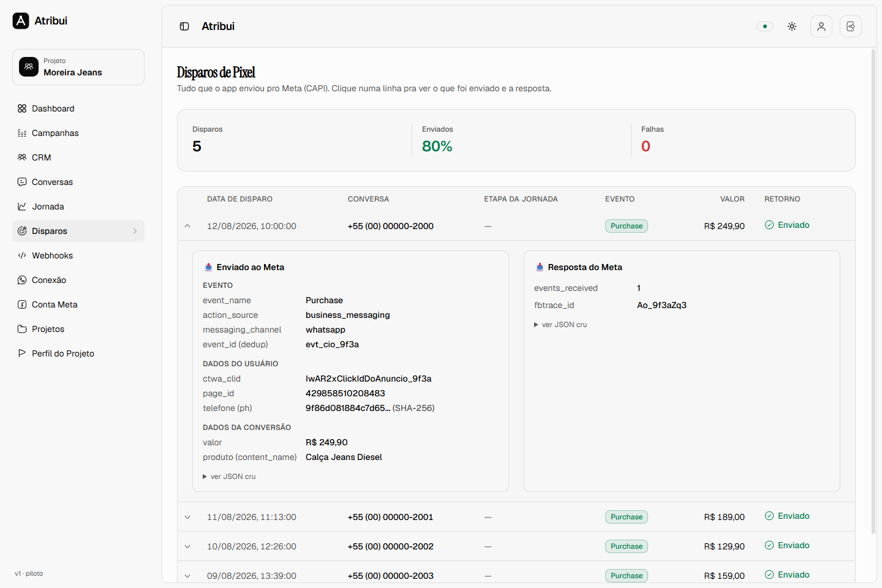Click the Enviados 80% value

(437, 146)
